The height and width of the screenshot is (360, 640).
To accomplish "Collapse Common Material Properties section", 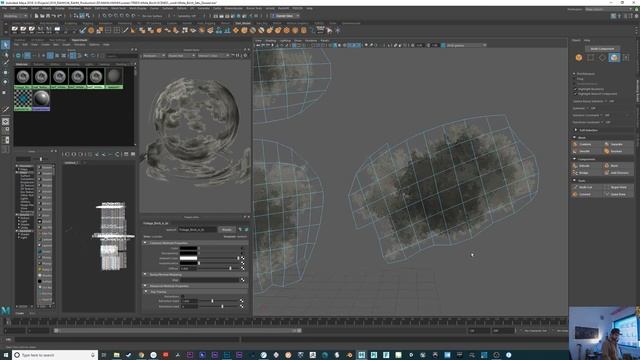I will 145,242.
